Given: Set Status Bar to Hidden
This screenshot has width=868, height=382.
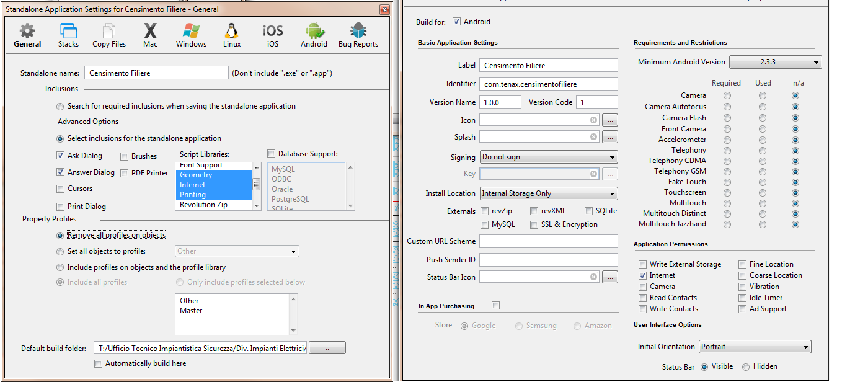Looking at the screenshot, I should (x=746, y=366).
